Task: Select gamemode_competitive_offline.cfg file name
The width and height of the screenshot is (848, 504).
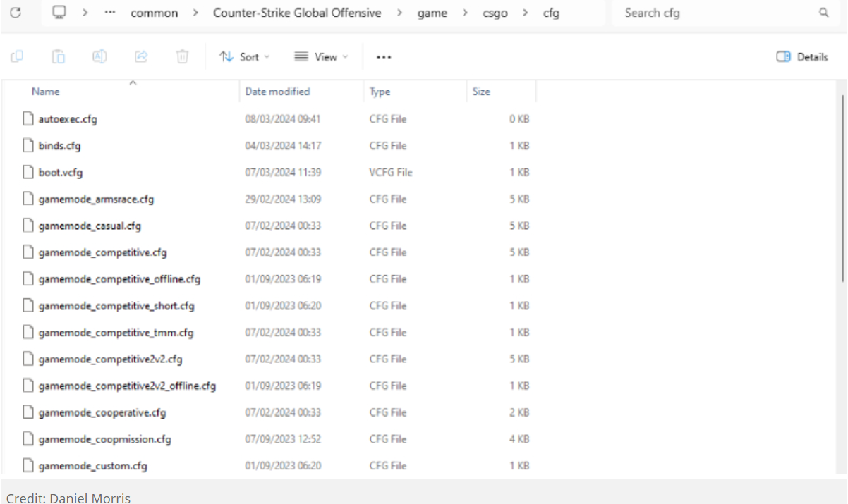Action: pyautogui.click(x=119, y=279)
